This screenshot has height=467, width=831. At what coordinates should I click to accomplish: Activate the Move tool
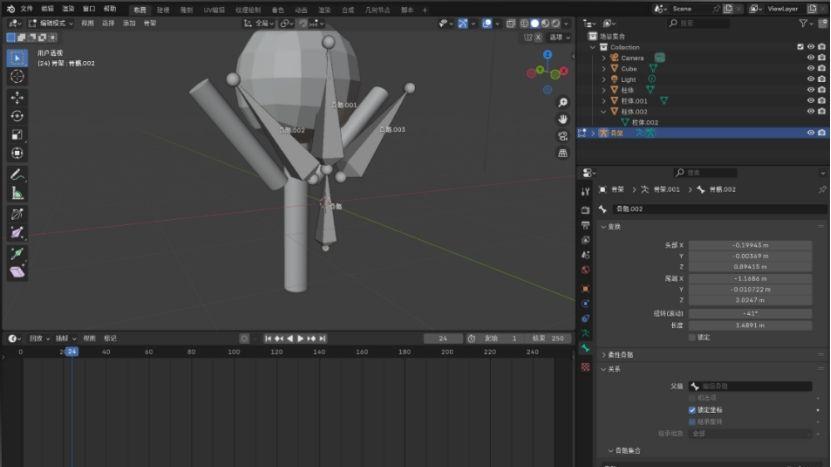(17, 98)
